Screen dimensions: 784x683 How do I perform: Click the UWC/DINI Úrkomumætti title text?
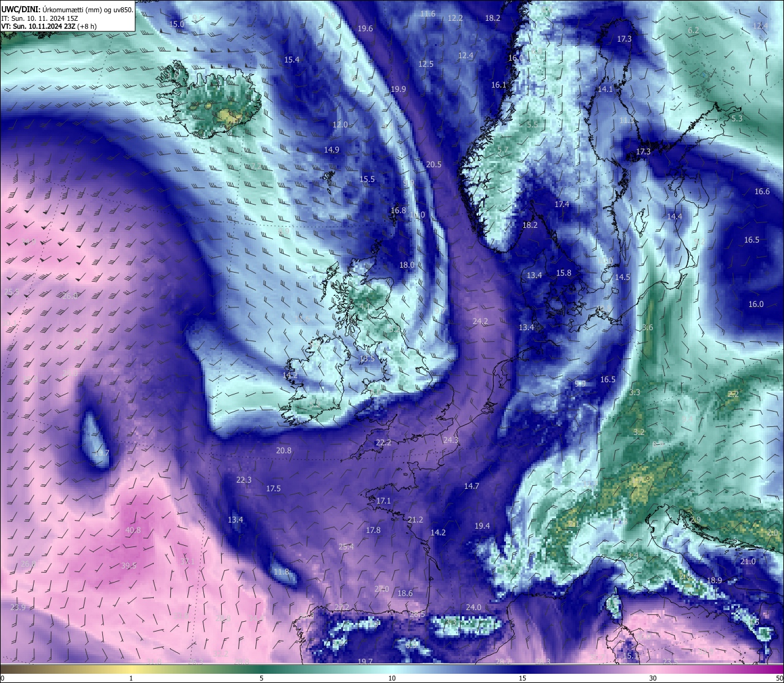point(67,10)
